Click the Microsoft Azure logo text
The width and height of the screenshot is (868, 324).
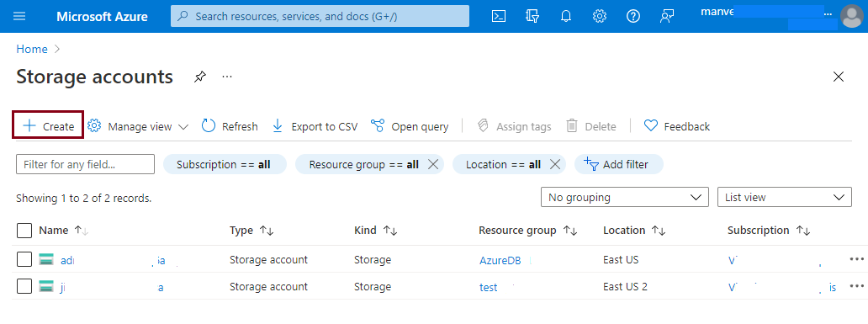pos(102,16)
